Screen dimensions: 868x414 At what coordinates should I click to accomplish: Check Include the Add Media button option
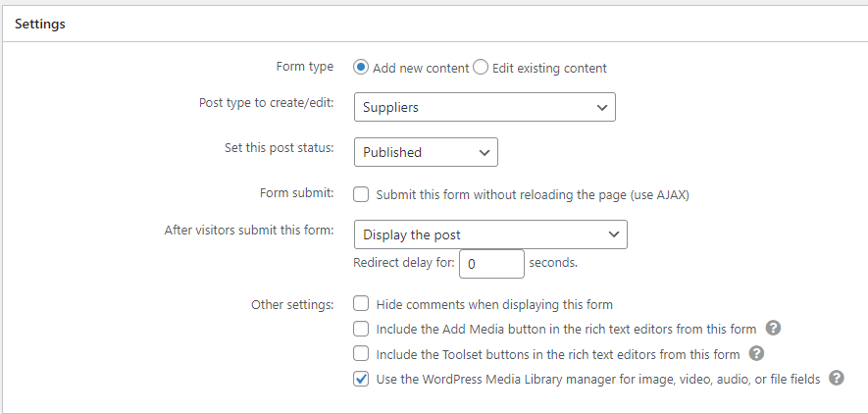click(361, 329)
